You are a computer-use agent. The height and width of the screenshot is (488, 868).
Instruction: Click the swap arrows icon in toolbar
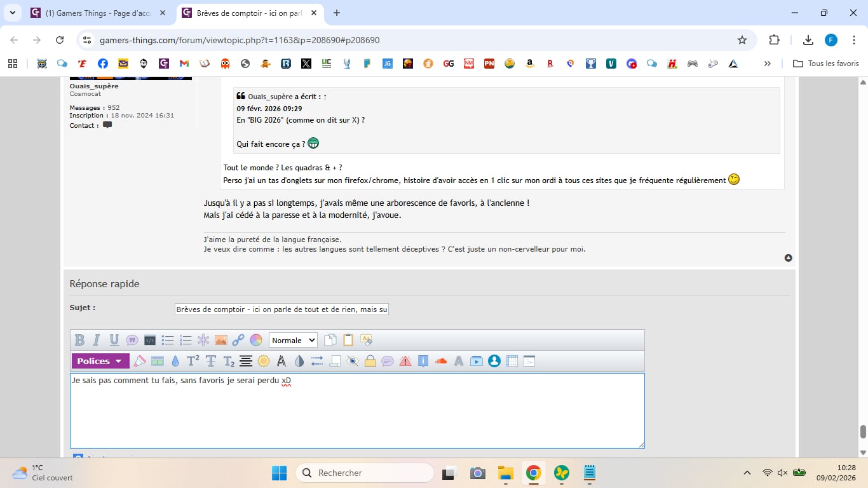coord(317,361)
